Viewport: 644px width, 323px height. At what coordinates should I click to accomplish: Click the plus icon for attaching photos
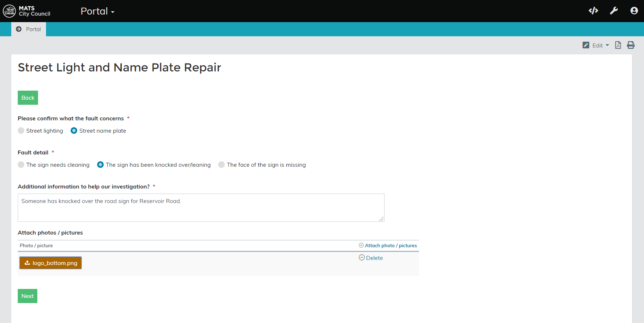pyautogui.click(x=361, y=245)
